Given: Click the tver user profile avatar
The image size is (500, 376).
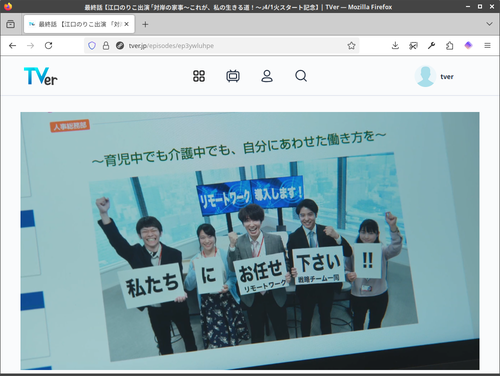Looking at the screenshot, I should [425, 76].
